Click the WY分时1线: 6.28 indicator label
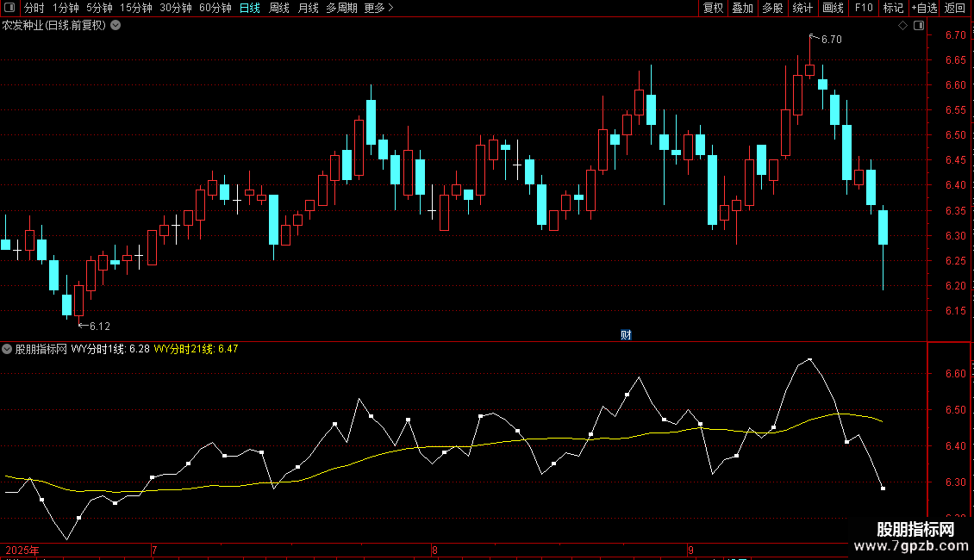 [110, 349]
